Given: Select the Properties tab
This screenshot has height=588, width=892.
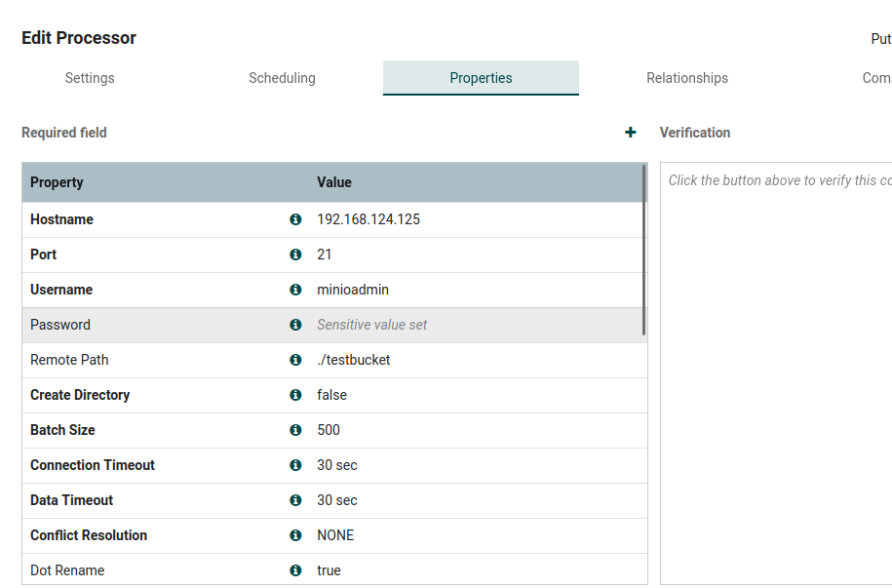Looking at the screenshot, I should click(x=481, y=78).
